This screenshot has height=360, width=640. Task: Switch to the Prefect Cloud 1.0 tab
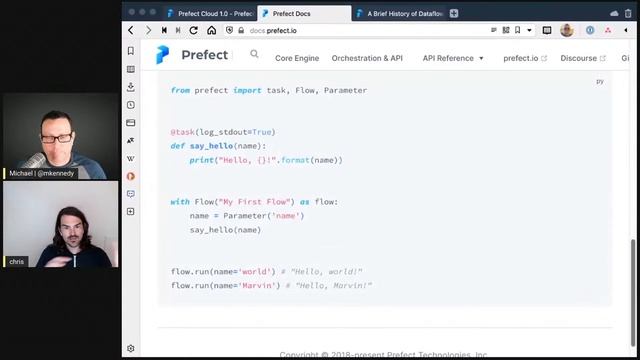(210, 13)
